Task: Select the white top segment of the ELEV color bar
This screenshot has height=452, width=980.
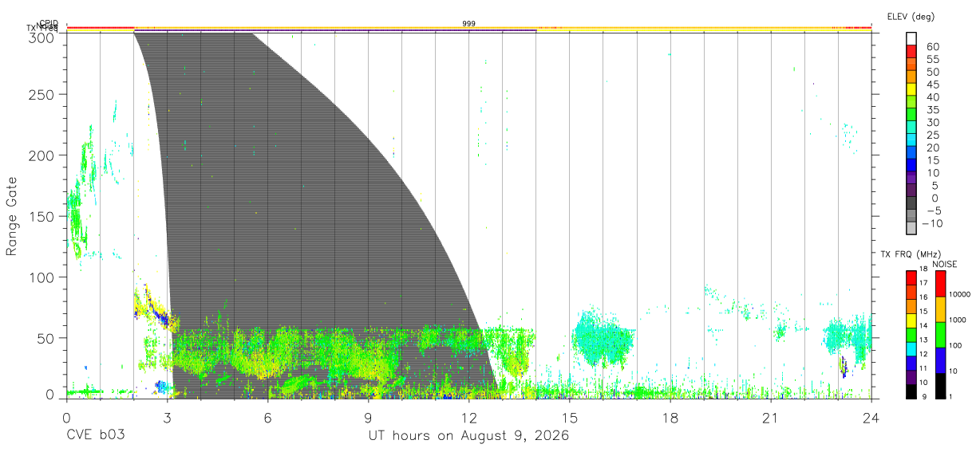Action: click(x=911, y=38)
